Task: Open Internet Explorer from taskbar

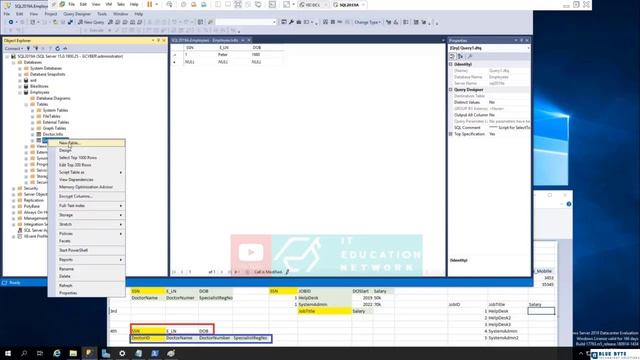Action: (x=57, y=353)
